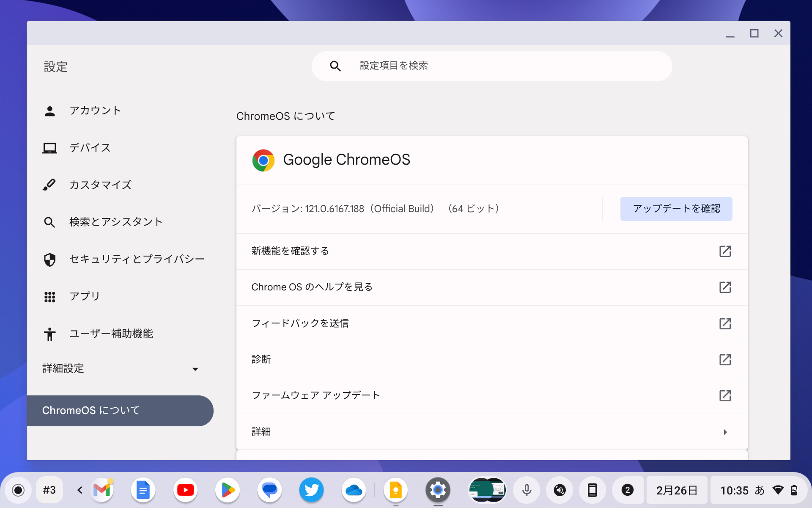Launch YouTube from the shelf
The image size is (812, 508).
pos(185,490)
